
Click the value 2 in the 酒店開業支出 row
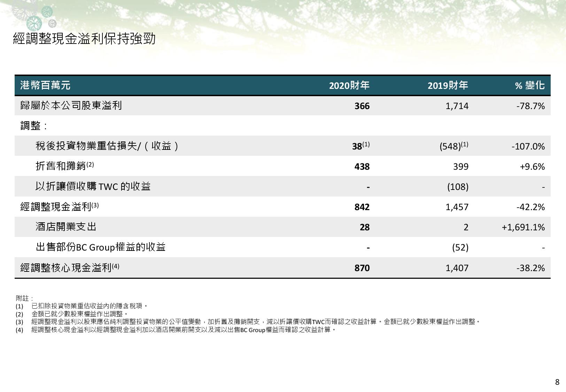coord(466,227)
